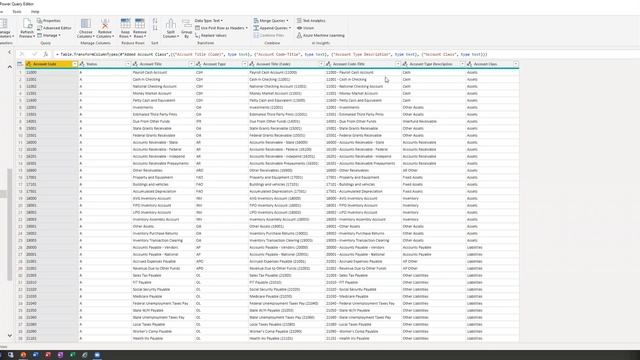Click Replace Values in Transform group
The width and height of the screenshot is (640, 360).
(x=211, y=36)
